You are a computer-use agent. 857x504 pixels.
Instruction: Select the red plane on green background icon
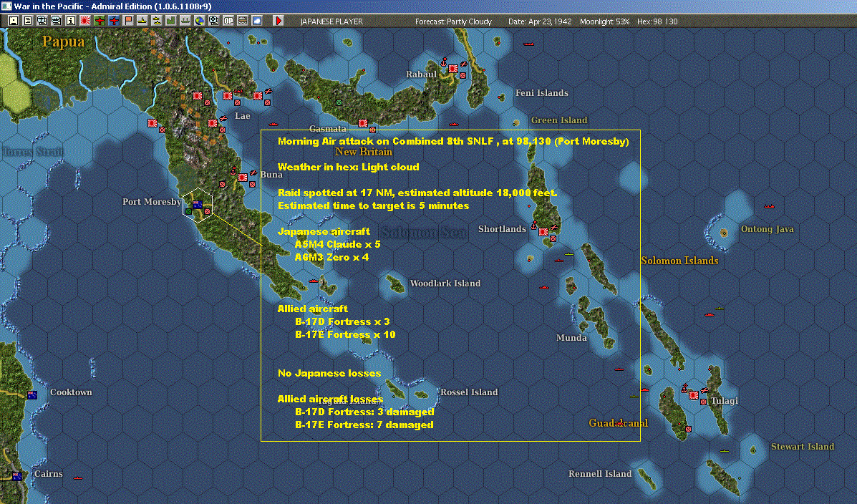pyautogui.click(x=99, y=21)
